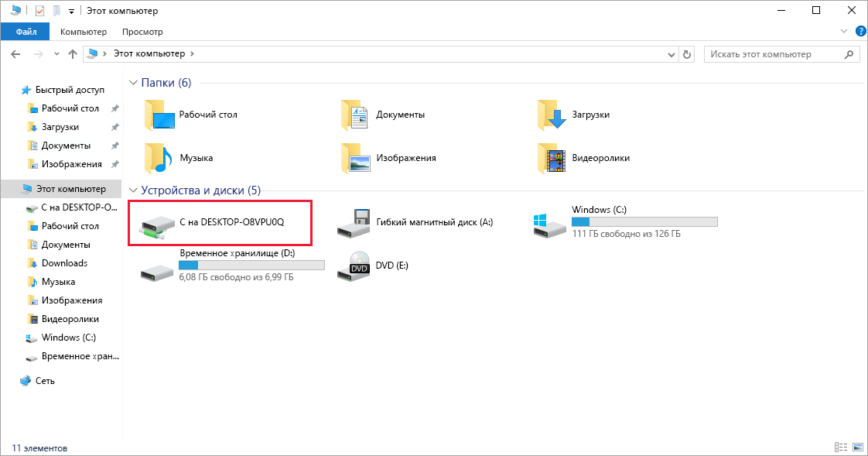The image size is (868, 456).
Task: Click the address bar path Этот компьютер
Action: pos(149,53)
